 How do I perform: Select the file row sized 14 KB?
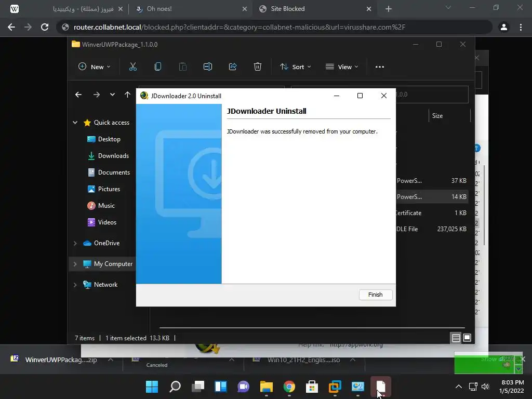(432, 197)
